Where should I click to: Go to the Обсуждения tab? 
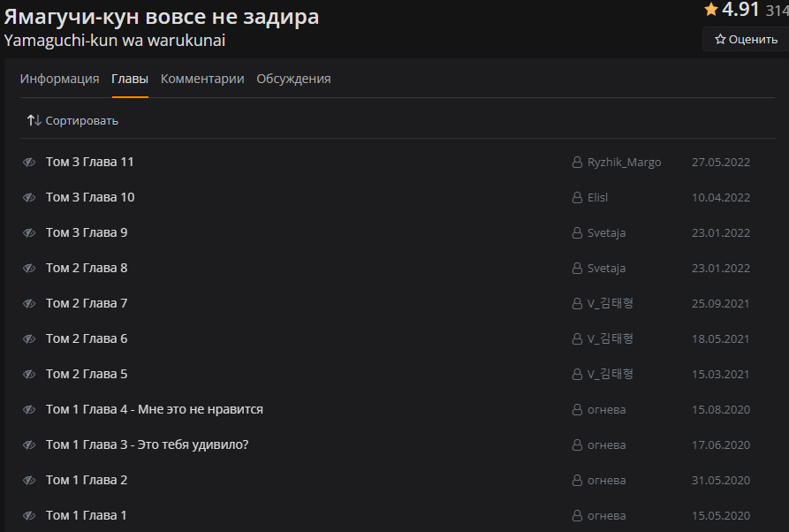(293, 79)
